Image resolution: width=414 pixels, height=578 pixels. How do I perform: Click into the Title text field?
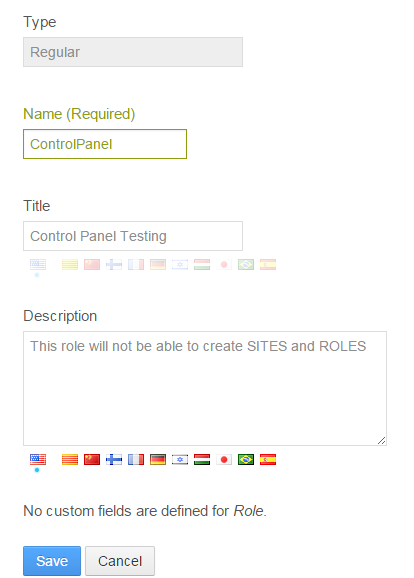click(133, 236)
